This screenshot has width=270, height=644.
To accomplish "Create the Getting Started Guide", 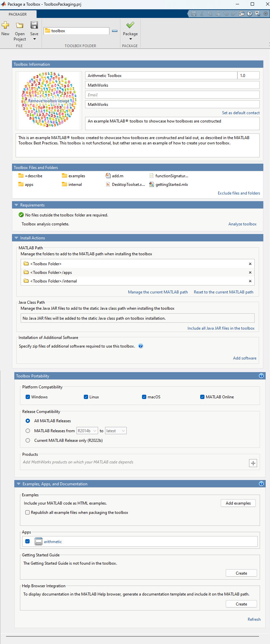I will pos(241,573).
